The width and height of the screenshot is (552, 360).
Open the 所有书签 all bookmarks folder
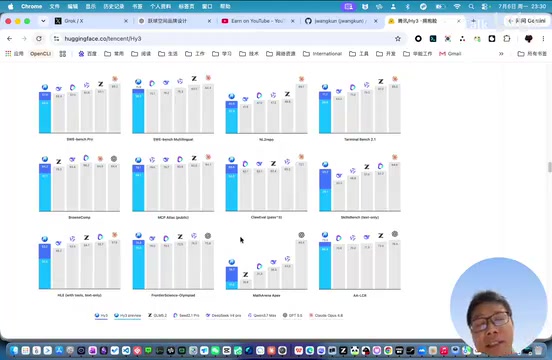[x=532, y=54]
